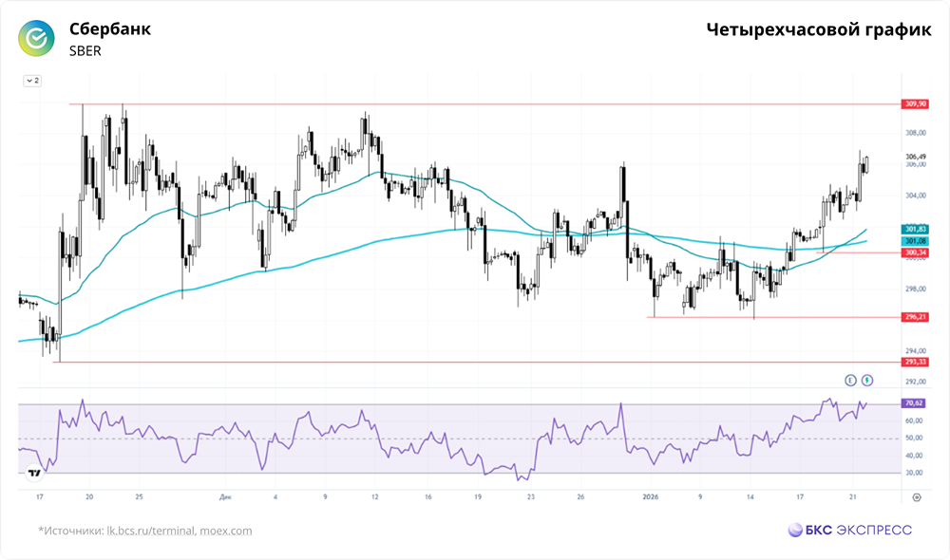Click the 19 date label on time axis
Screen dimensions: 950x560
tap(478, 497)
